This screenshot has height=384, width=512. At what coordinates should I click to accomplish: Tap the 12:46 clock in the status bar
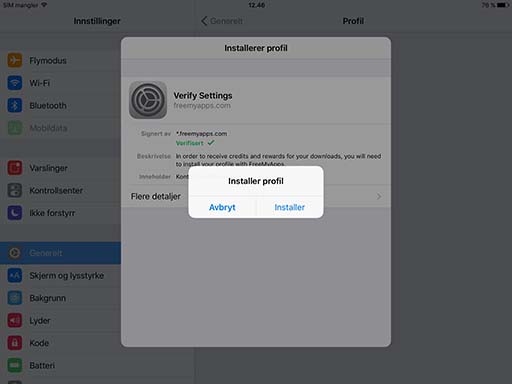(x=256, y=5)
